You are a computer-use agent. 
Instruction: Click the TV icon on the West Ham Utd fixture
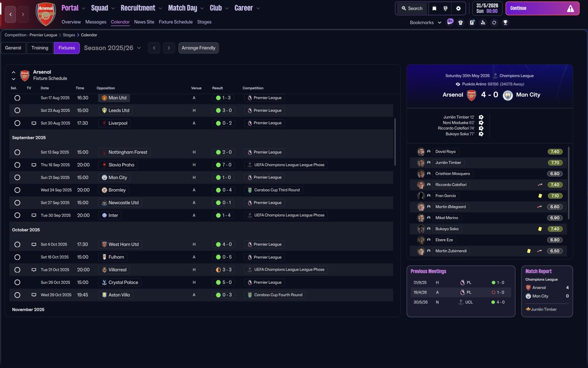[x=34, y=245]
